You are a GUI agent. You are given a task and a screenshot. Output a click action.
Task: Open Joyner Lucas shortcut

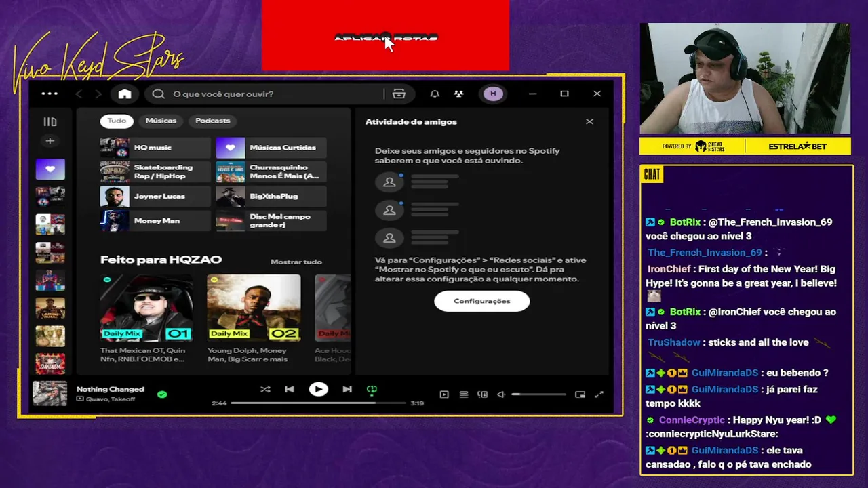(x=155, y=196)
